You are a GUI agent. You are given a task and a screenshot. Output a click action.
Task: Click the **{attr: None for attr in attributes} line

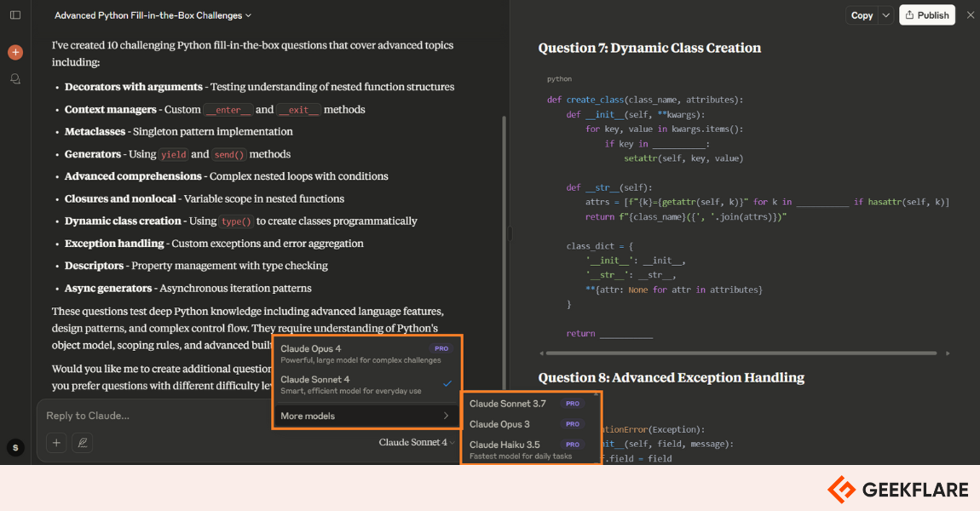point(674,290)
